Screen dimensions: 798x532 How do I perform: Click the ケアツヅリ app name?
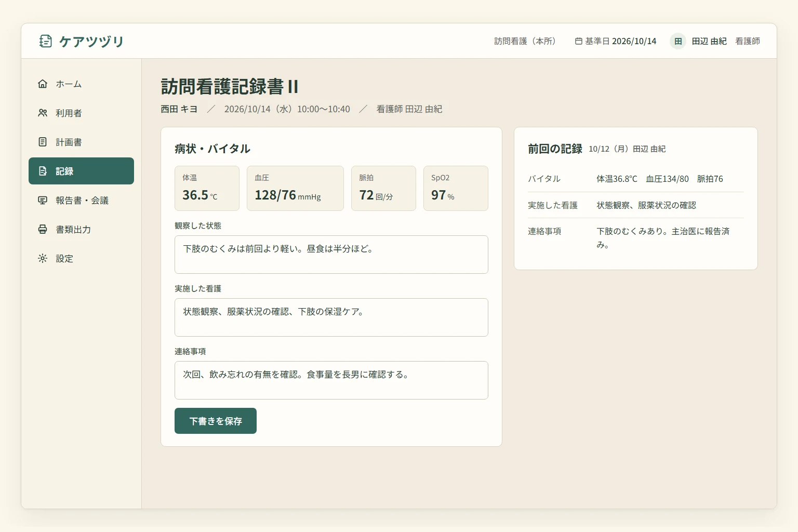(x=91, y=41)
